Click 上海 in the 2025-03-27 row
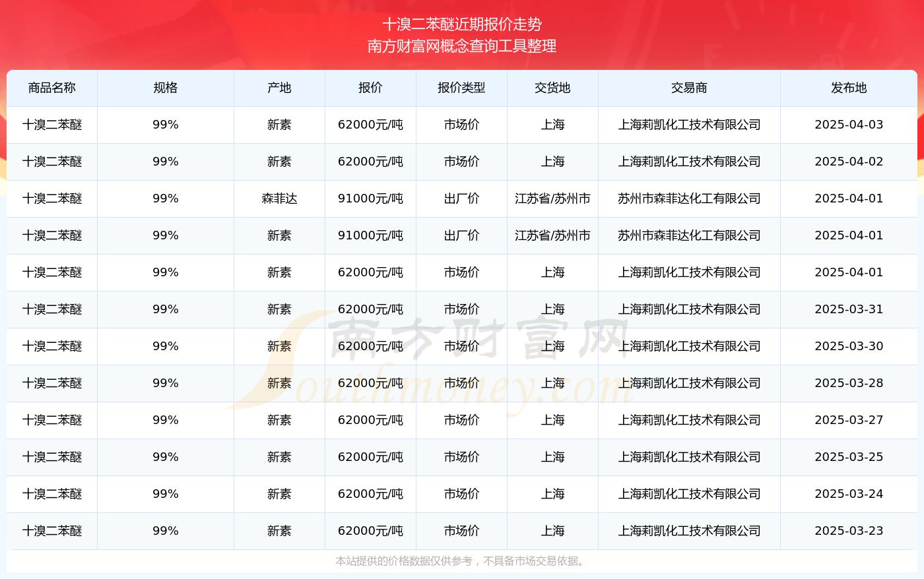This screenshot has width=924, height=579. click(552, 420)
